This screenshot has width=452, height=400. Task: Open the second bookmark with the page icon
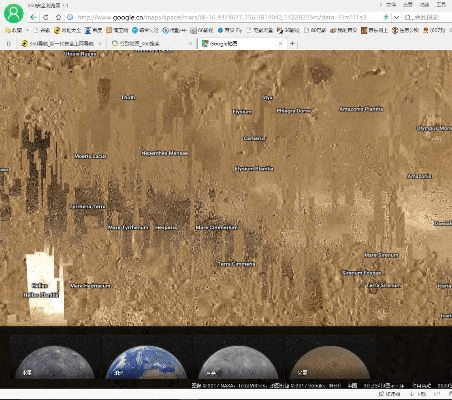pyautogui.click(x=41, y=30)
